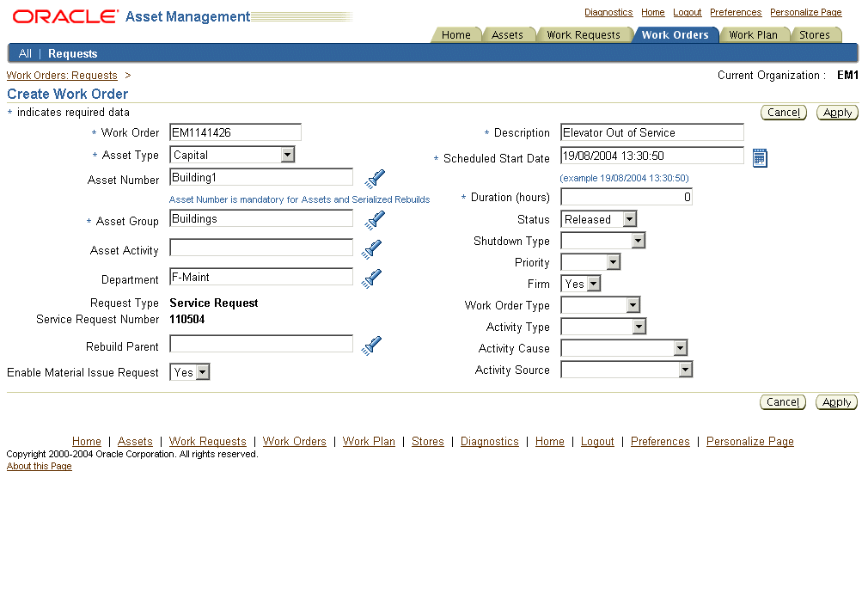
Task: Open the top Personalize Page link
Action: tap(805, 12)
